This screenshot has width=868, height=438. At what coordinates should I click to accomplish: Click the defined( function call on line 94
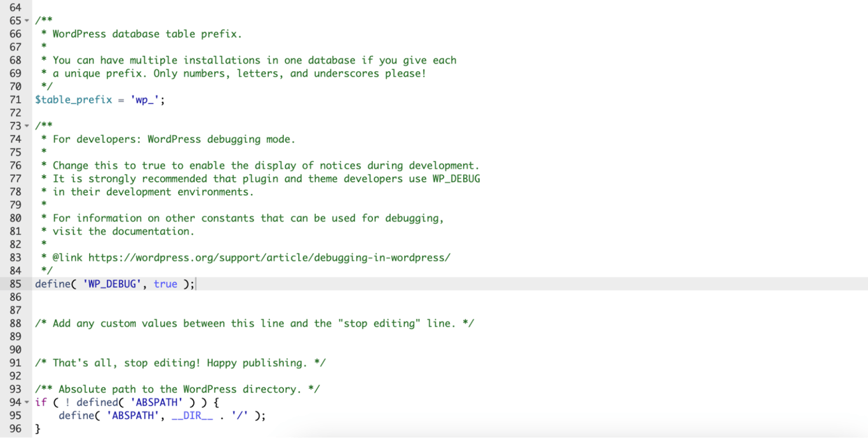(x=100, y=402)
